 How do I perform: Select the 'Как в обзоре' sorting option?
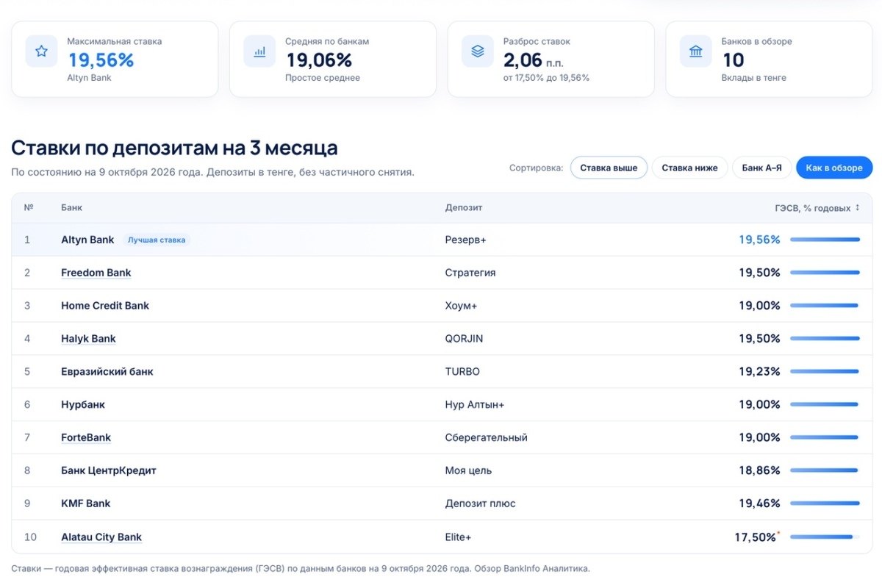point(834,168)
